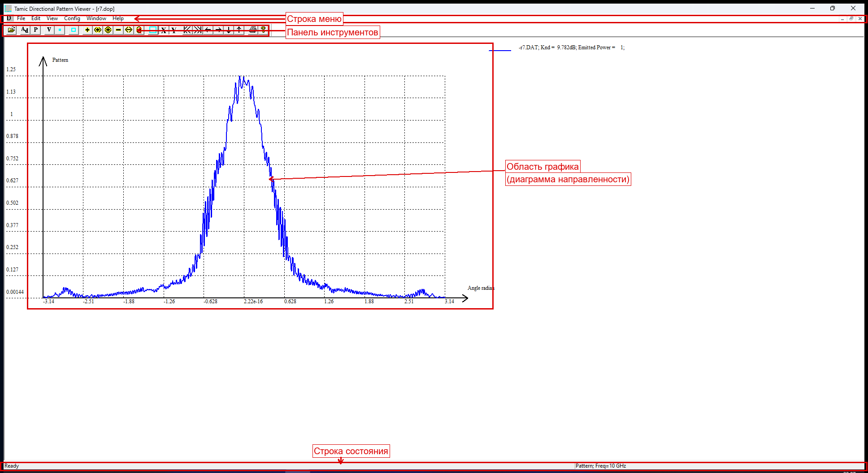Click the yellow diamond with horizontal bar icon
This screenshot has height=473, width=868.
point(129,30)
